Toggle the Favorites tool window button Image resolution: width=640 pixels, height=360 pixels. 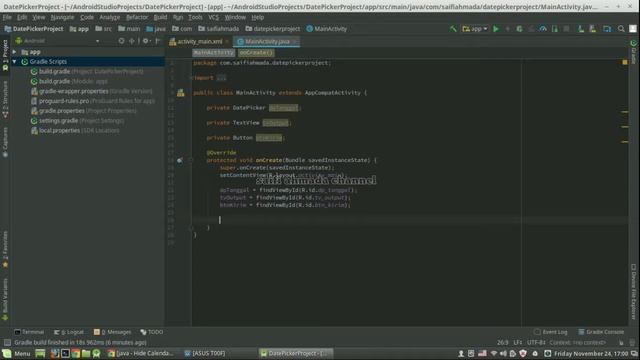click(x=5, y=249)
